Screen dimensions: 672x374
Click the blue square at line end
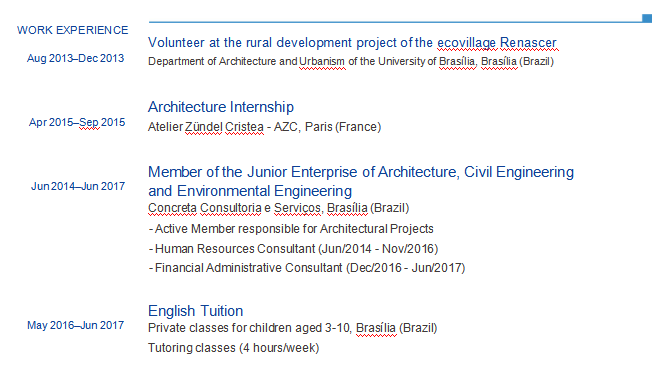coord(647,18)
